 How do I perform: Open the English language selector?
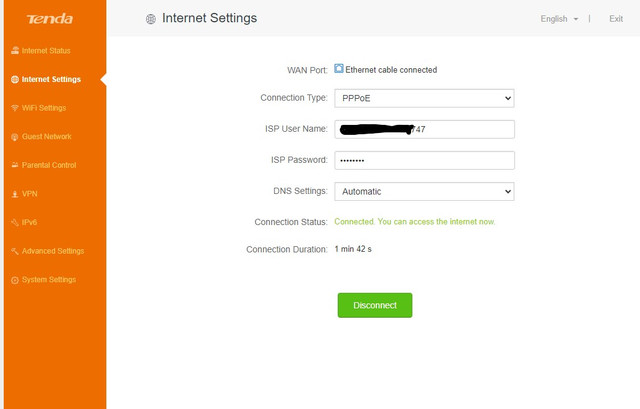tap(559, 19)
